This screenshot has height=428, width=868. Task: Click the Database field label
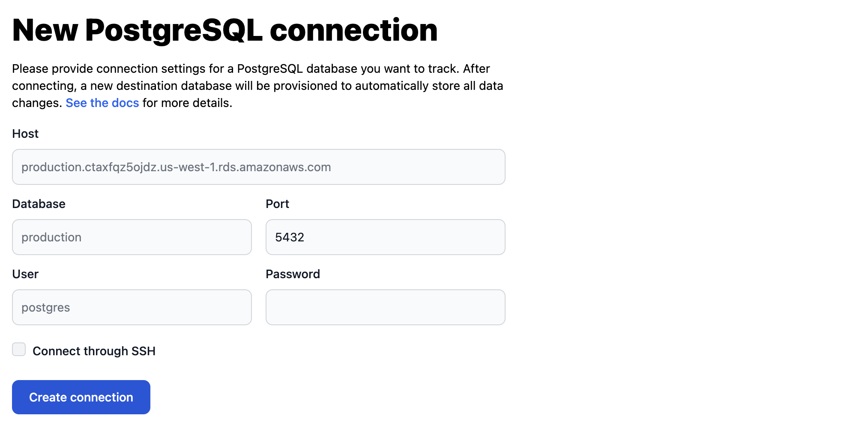[39, 204]
